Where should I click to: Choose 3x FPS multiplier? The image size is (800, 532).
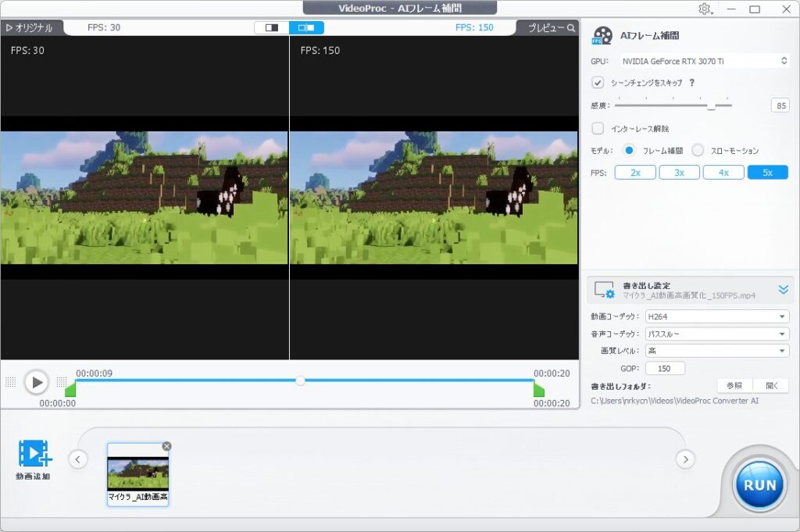click(679, 173)
